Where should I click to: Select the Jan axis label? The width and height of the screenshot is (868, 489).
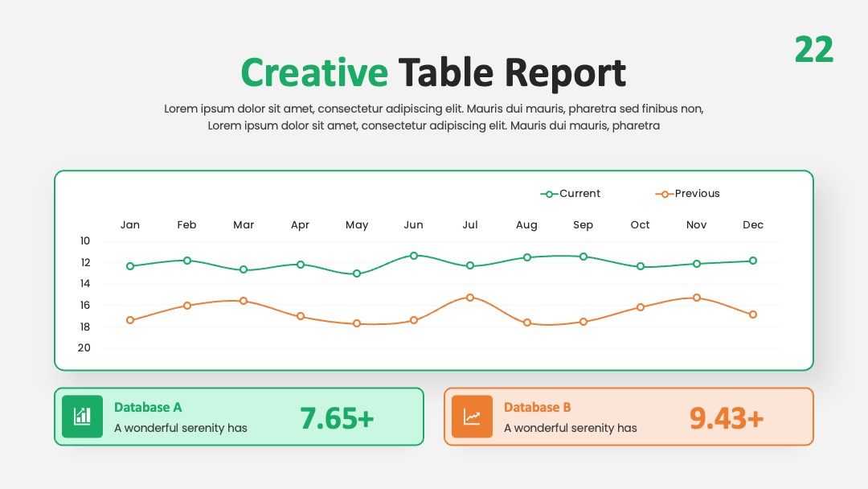130,225
